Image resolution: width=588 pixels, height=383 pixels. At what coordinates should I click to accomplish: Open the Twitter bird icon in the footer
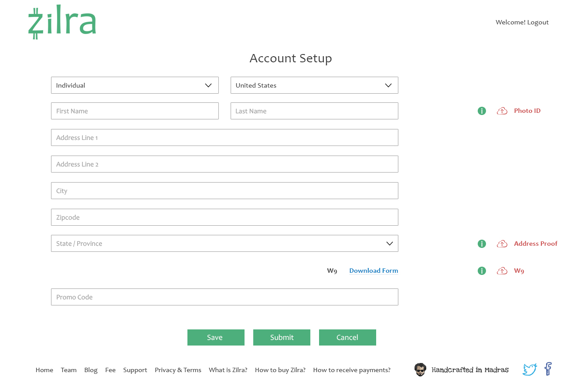tap(530, 369)
